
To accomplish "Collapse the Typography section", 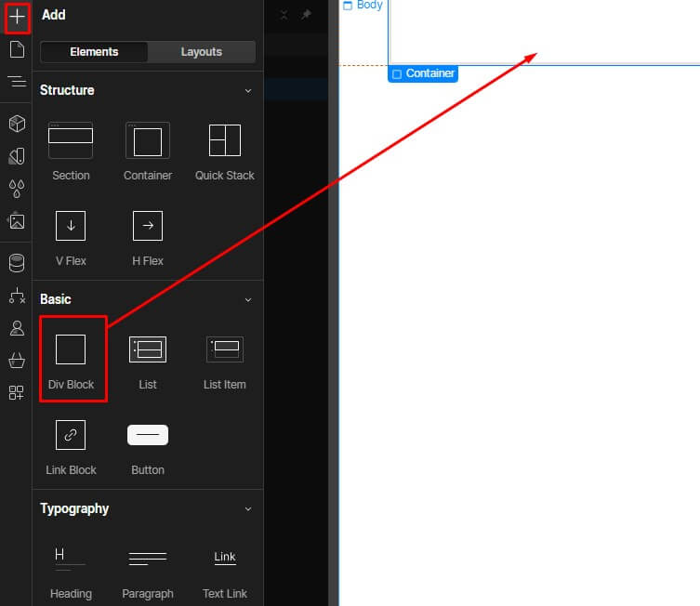I will coord(248,509).
